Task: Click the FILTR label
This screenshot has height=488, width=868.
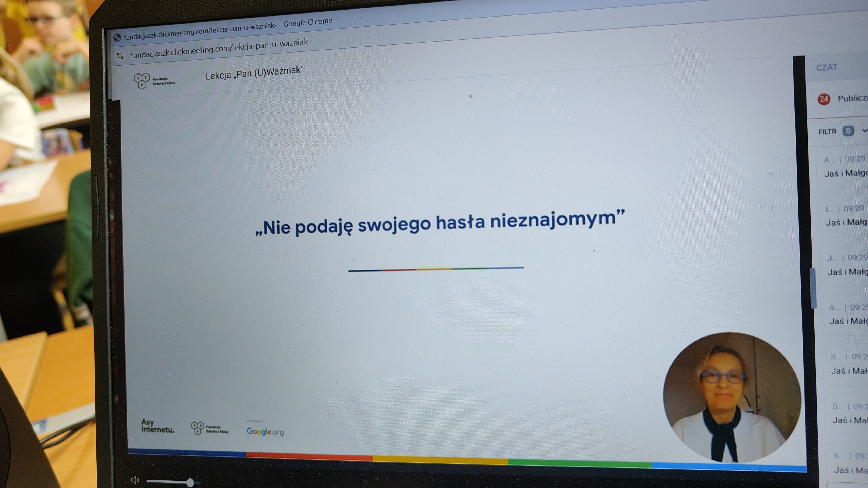Action: click(x=828, y=132)
